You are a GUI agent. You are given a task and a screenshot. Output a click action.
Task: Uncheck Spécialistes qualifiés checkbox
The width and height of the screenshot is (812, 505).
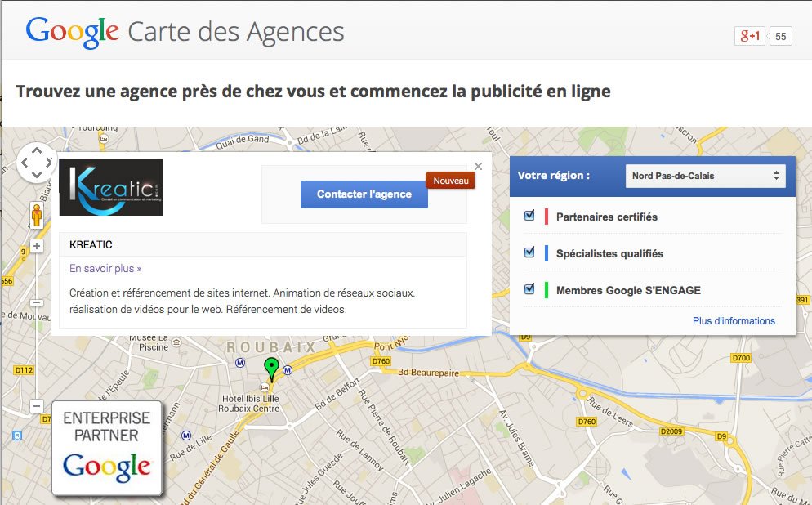pyautogui.click(x=529, y=252)
